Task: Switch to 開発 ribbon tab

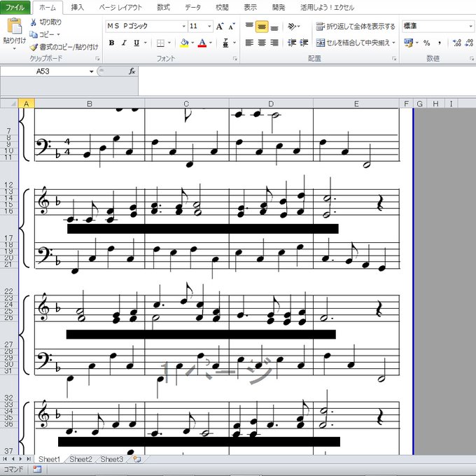Action: 279,7
